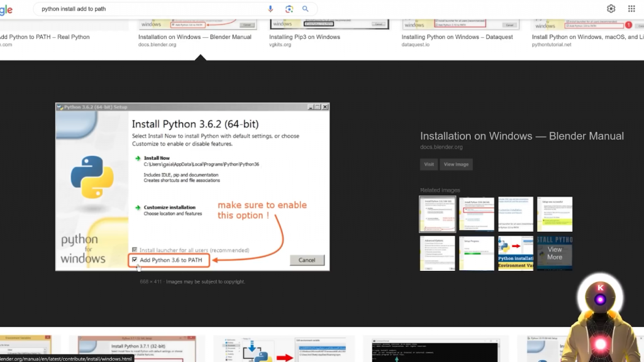Click the View More related images thumbnail

click(x=554, y=253)
